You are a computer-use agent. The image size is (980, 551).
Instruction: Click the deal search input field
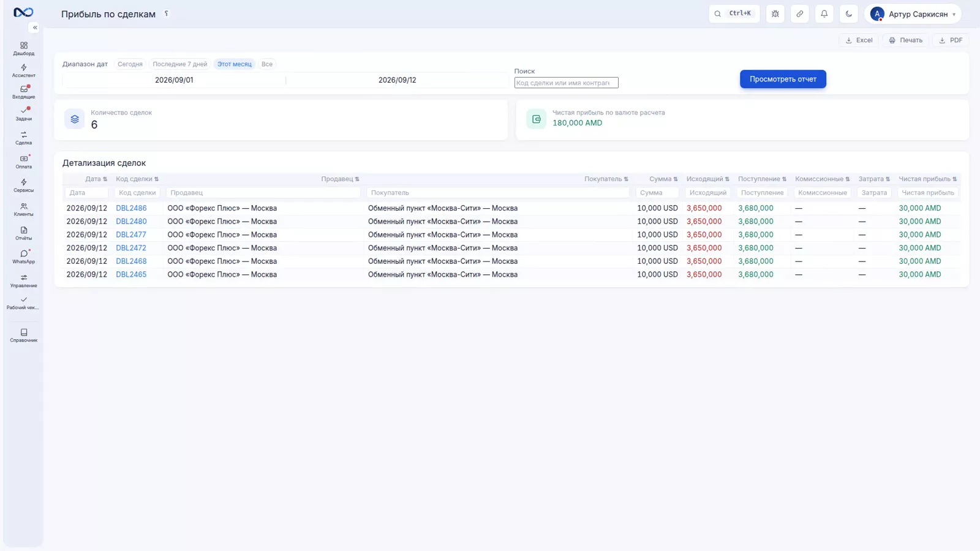coord(566,83)
